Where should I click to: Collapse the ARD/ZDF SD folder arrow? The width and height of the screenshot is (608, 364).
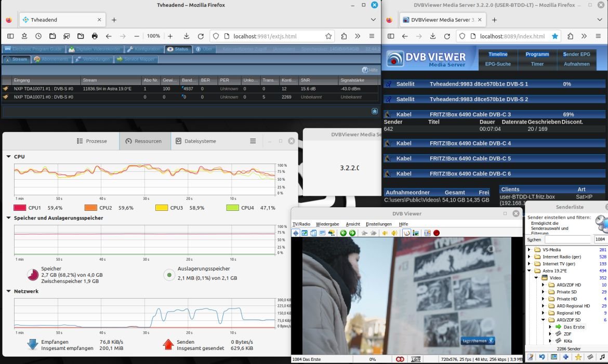click(543, 320)
